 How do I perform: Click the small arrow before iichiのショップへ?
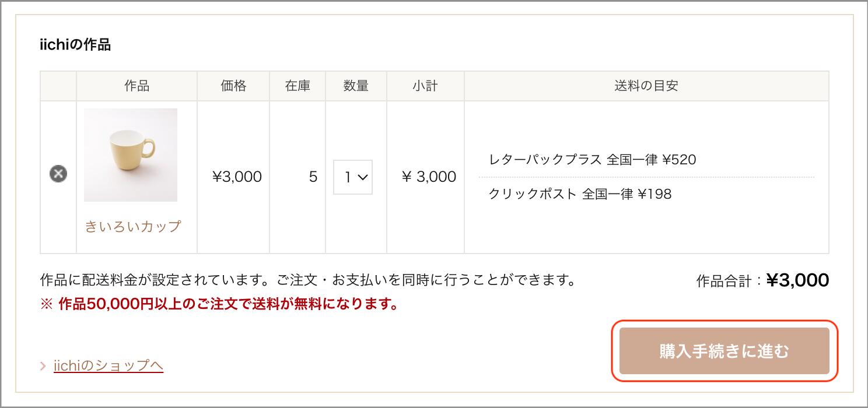tap(43, 366)
